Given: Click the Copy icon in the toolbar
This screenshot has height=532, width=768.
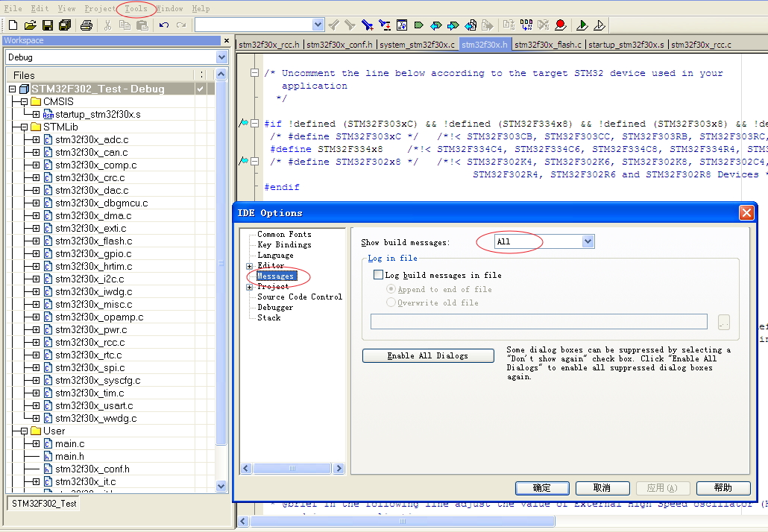Looking at the screenshot, I should (x=125, y=25).
